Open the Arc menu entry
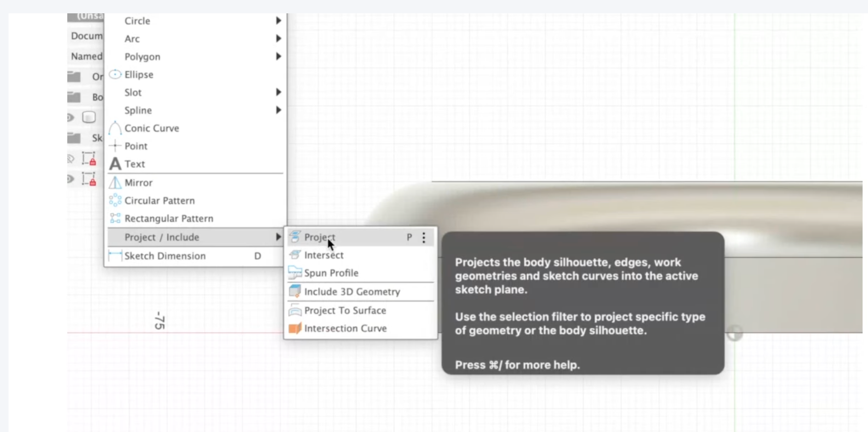 pos(196,39)
